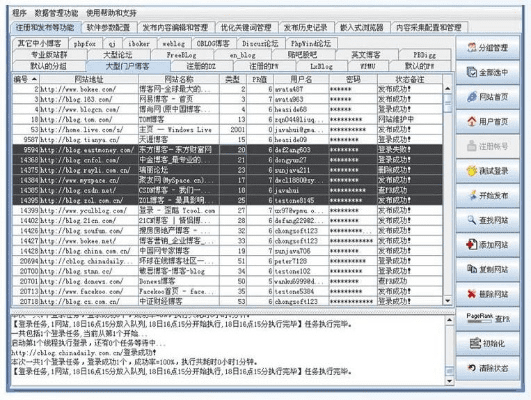This screenshot has height=400, width=531.
Task: Select the LxBlog group tab
Action: coord(321,66)
